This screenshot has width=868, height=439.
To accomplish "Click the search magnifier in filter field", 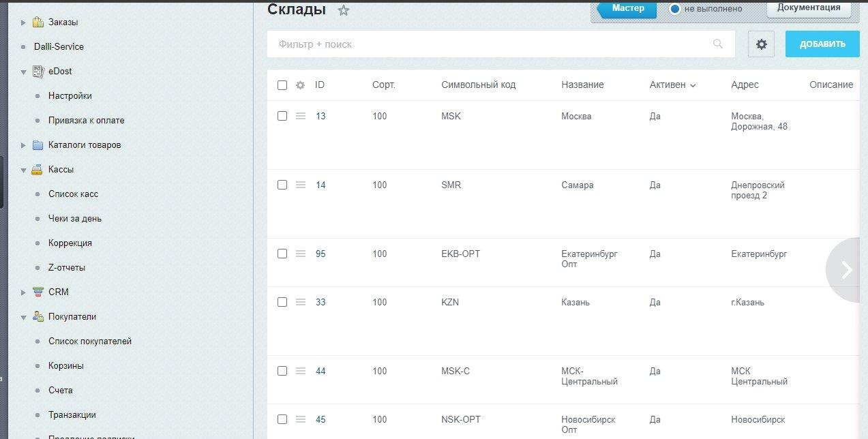I will (718, 44).
